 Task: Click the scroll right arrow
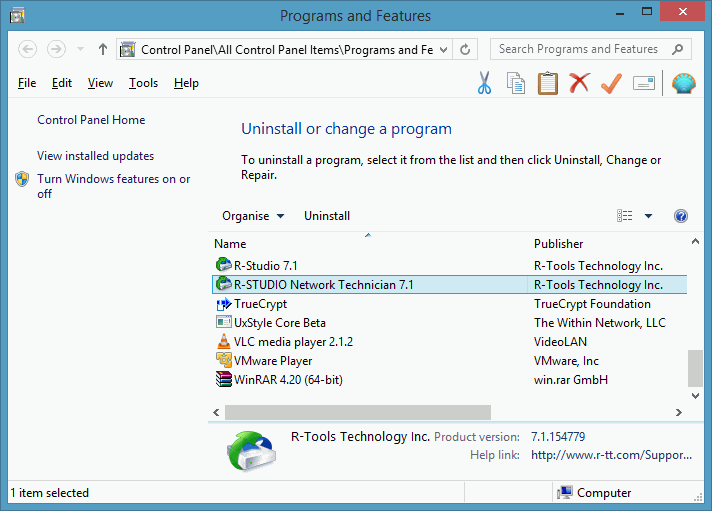pyautogui.click(x=679, y=412)
